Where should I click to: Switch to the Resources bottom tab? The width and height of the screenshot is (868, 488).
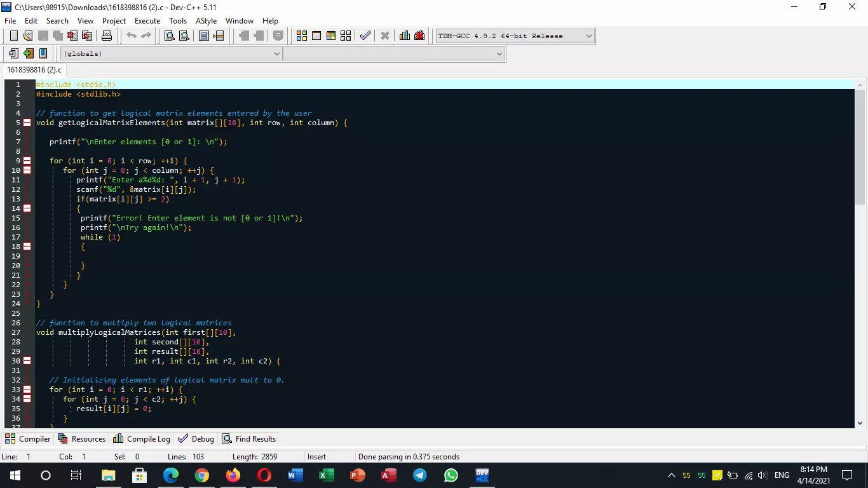pos(82,439)
